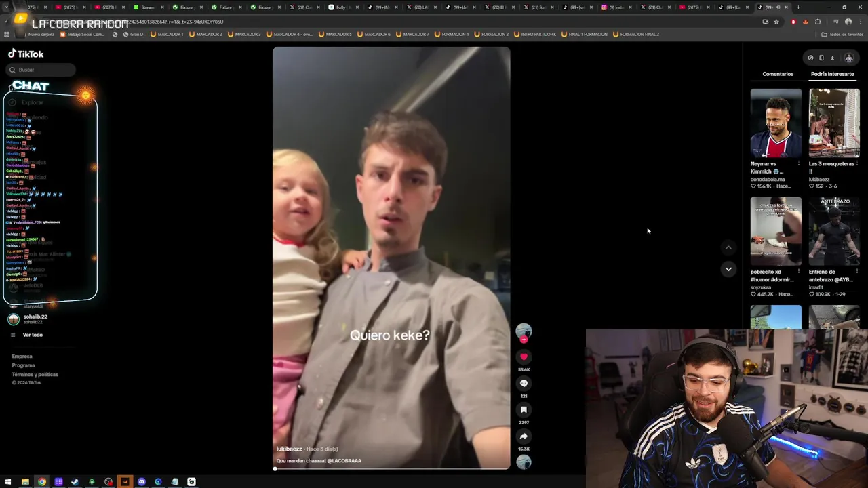Share the video with the arrow icon
Screen dimensions: 868x488
524,436
